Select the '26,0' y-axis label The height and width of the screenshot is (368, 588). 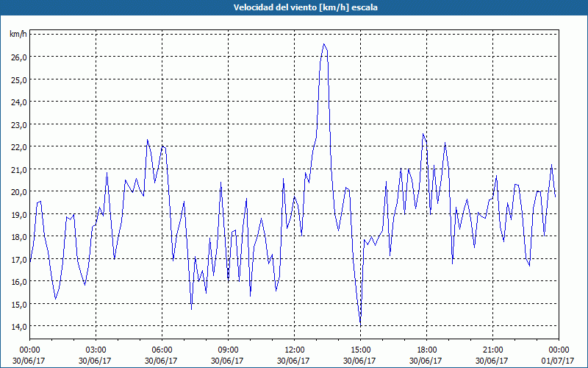pyautogui.click(x=18, y=57)
